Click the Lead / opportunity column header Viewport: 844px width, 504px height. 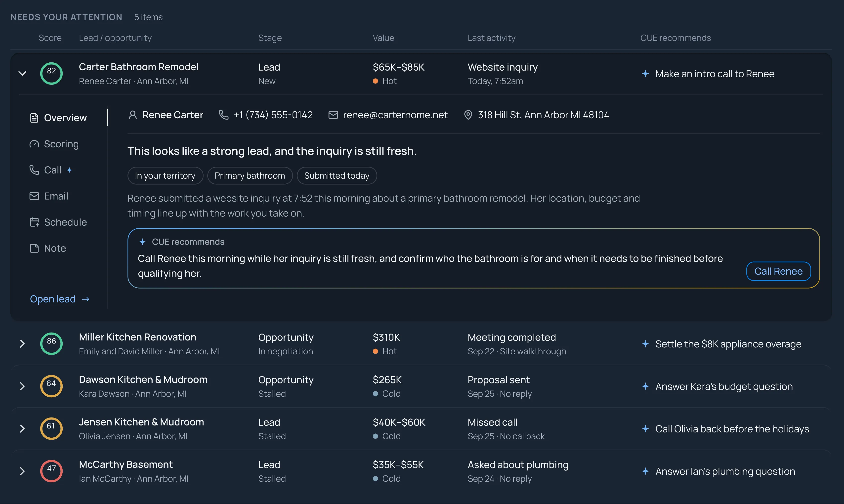pos(115,38)
